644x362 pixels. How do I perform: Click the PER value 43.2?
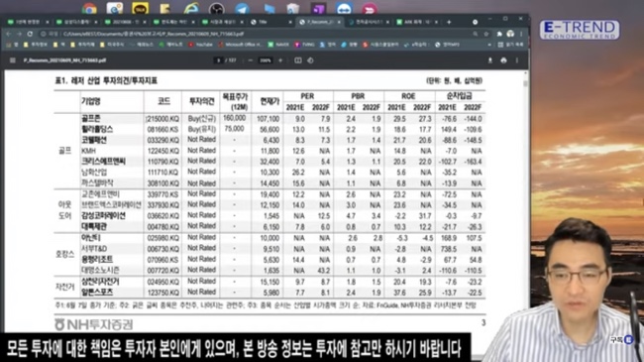click(x=324, y=271)
